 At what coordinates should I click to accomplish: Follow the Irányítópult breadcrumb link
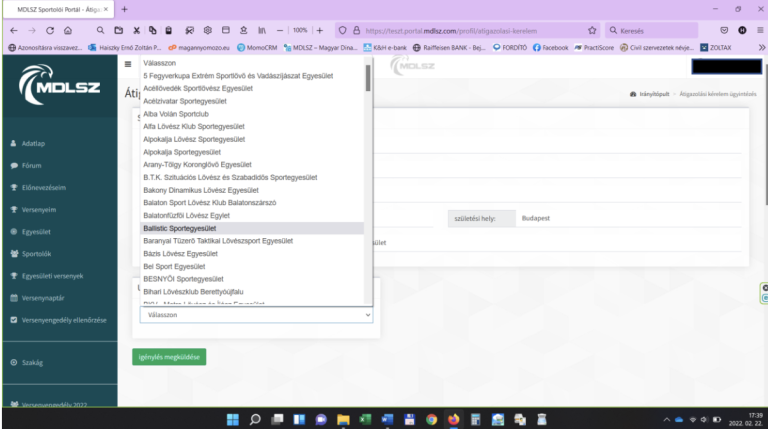coord(649,93)
